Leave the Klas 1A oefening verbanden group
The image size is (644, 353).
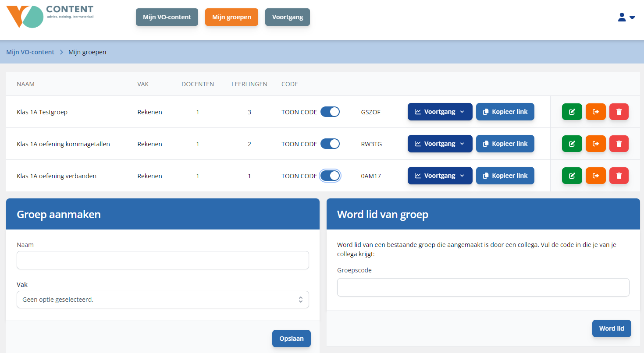coord(595,176)
